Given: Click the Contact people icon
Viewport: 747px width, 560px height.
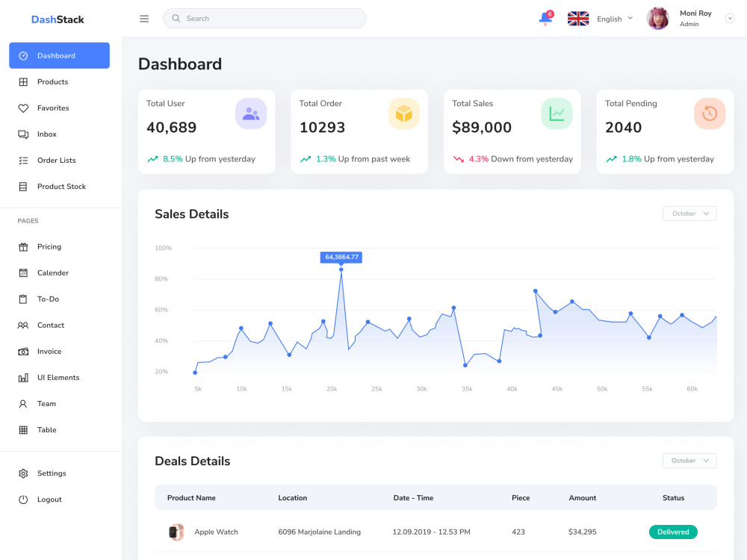Looking at the screenshot, I should tap(23, 326).
